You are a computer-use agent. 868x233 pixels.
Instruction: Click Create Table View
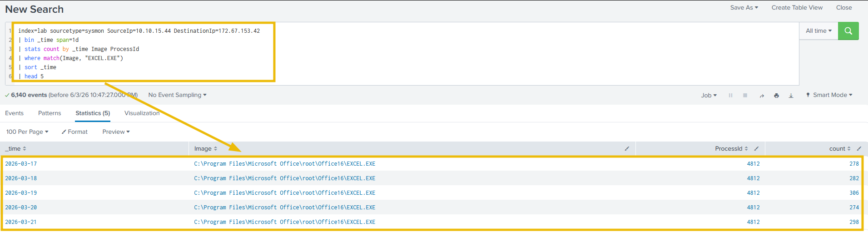797,8
